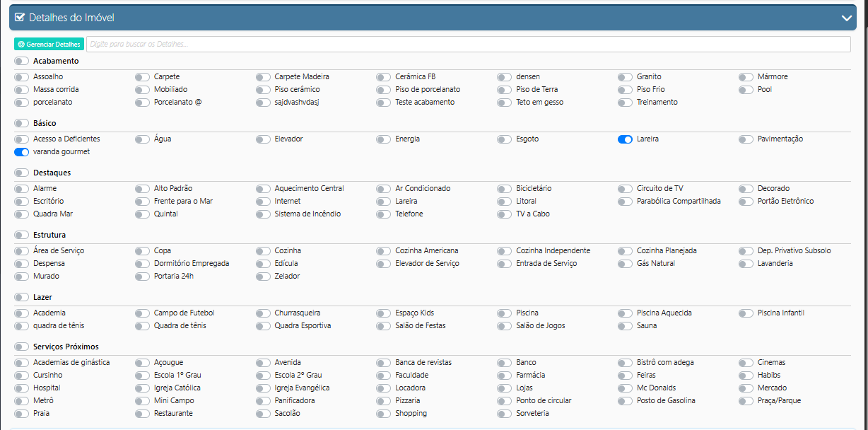Image resolution: width=868 pixels, height=430 pixels.
Task: Enable the Churrasqueira switch
Action: click(263, 313)
